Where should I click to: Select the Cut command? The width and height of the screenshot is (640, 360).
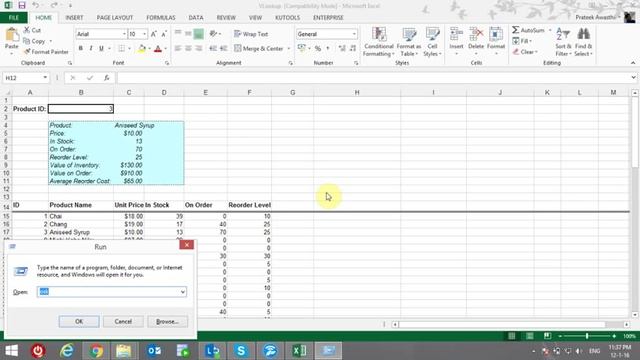(32, 30)
